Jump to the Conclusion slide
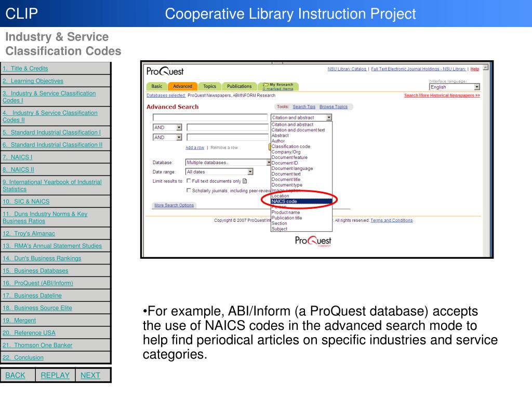532x399 pixels. [x=23, y=357]
